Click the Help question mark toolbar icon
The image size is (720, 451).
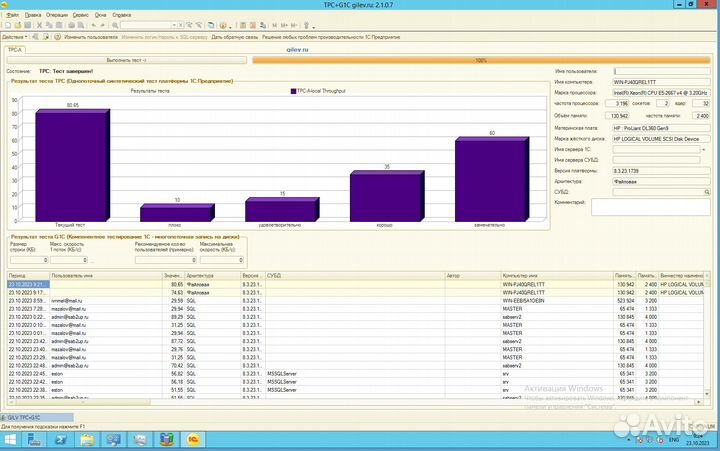(x=222, y=25)
